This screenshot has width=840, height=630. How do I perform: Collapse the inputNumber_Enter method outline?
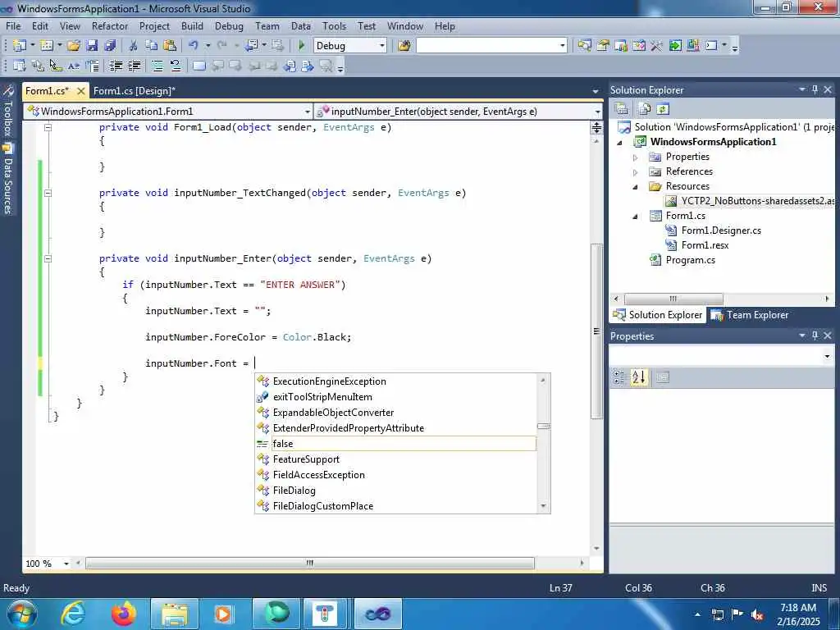(x=48, y=258)
